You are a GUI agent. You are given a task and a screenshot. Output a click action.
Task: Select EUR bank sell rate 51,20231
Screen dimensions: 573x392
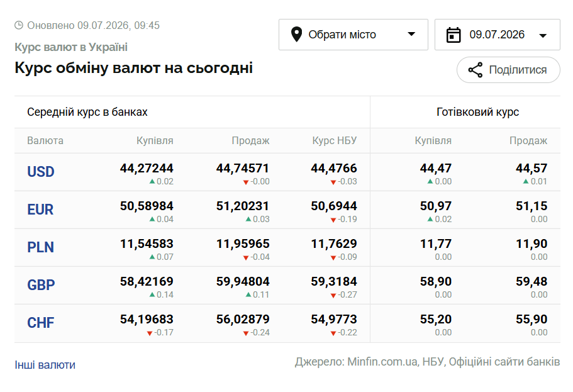243,206
